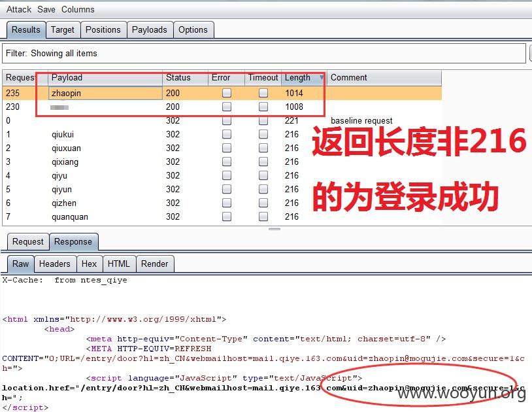Open the Save menu
Viewport: 532px width, 412px height.
[46, 10]
